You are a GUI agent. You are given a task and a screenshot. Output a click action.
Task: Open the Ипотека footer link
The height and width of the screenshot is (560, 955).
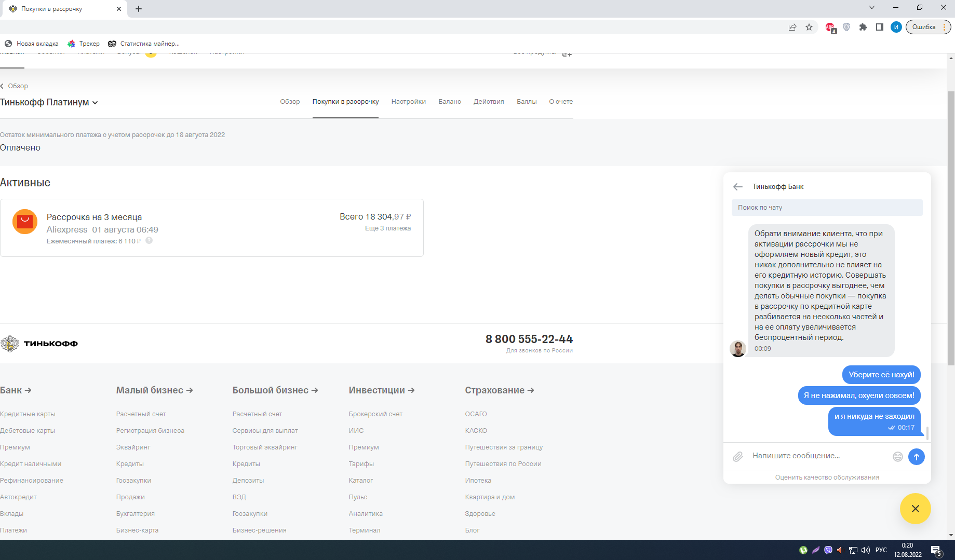coord(478,481)
